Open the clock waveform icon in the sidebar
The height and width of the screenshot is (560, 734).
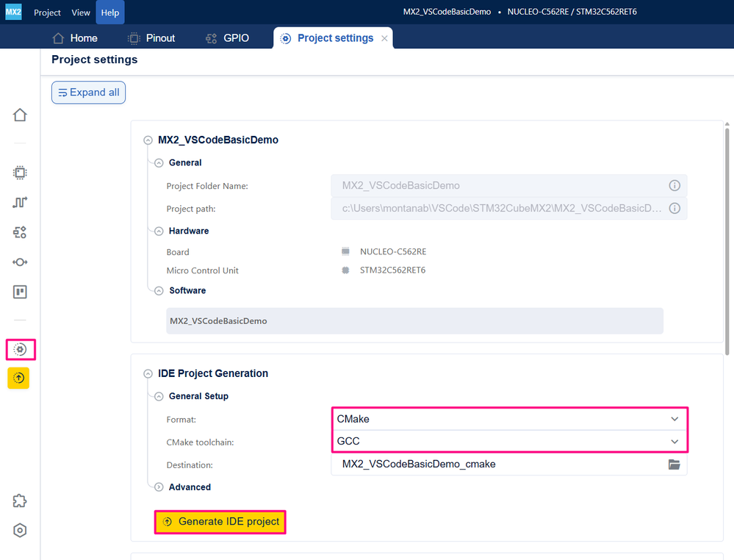coord(20,202)
